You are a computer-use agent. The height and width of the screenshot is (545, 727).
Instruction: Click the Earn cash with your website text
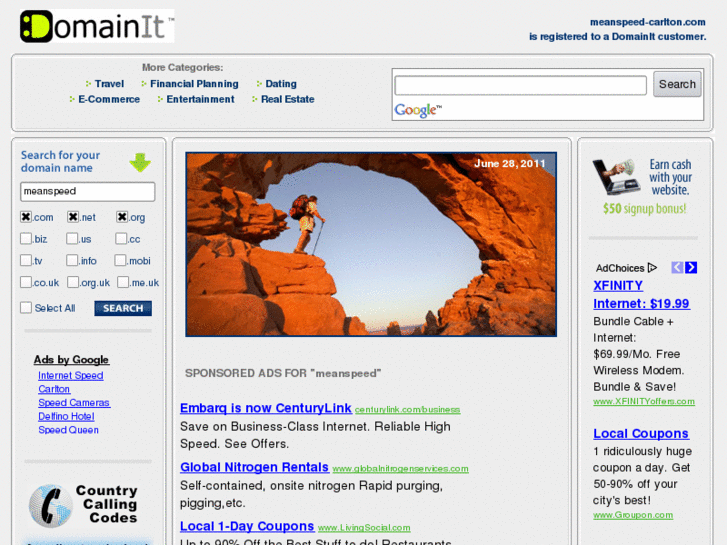pos(670,177)
